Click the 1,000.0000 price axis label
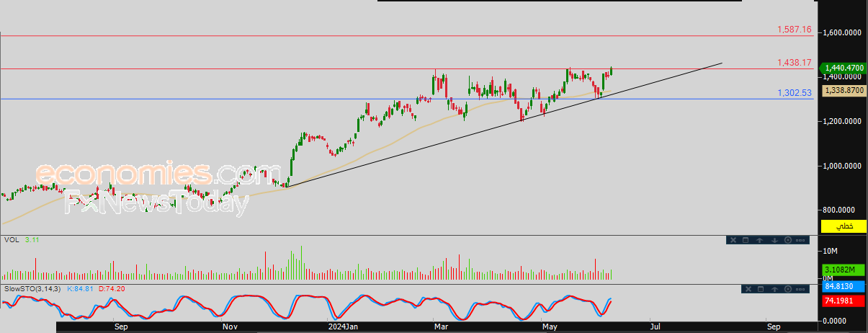 pos(844,166)
